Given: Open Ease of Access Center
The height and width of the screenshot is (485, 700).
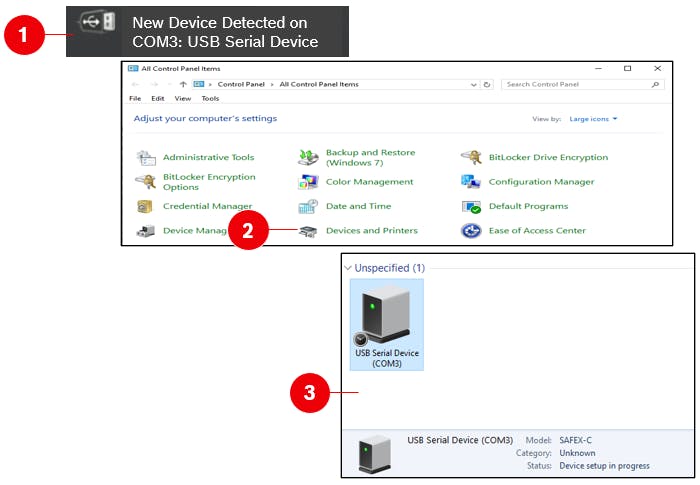Looking at the screenshot, I should (x=471, y=231).
